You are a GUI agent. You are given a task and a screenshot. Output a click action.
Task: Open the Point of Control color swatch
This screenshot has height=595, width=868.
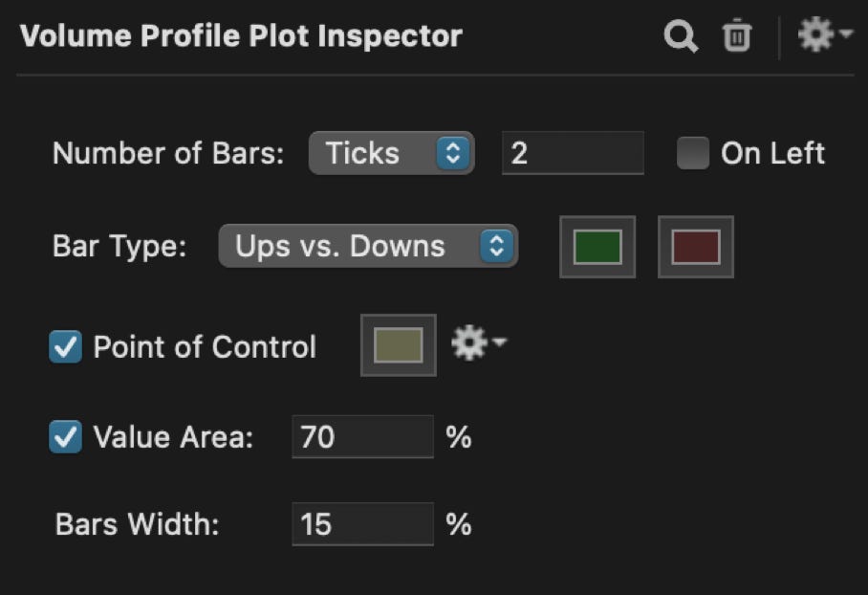point(398,344)
